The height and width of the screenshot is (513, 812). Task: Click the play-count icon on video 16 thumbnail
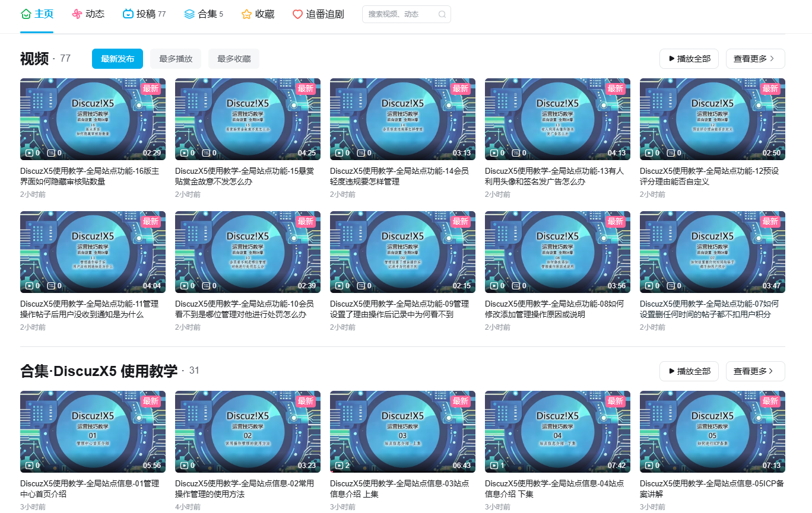(29, 152)
